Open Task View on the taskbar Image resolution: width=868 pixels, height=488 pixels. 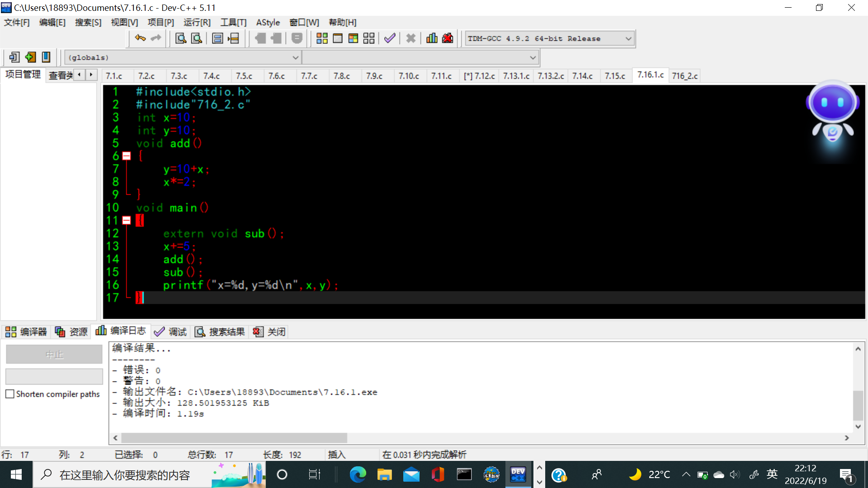click(314, 474)
